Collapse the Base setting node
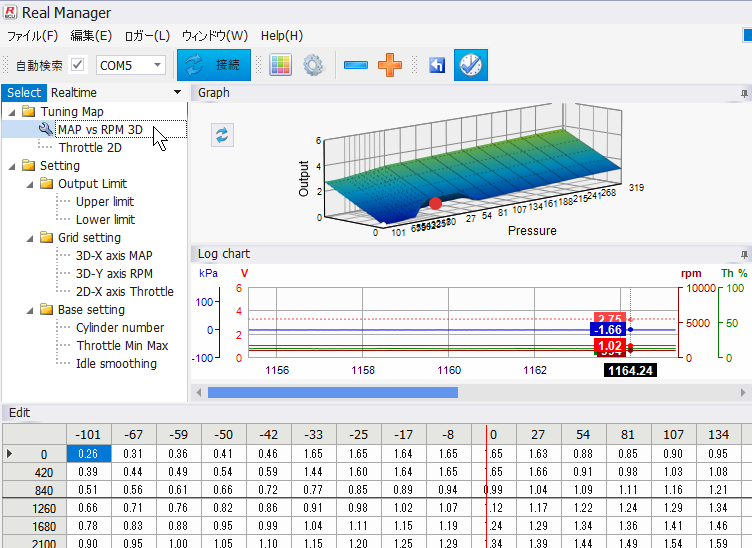This screenshot has width=752, height=548. [x=29, y=310]
